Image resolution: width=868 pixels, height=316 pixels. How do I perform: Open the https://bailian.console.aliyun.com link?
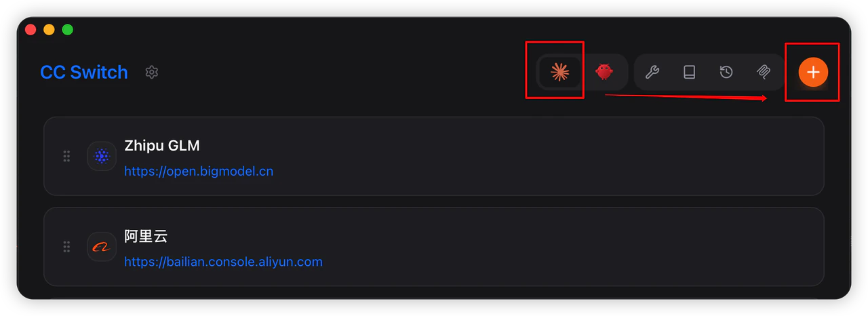[x=223, y=262]
